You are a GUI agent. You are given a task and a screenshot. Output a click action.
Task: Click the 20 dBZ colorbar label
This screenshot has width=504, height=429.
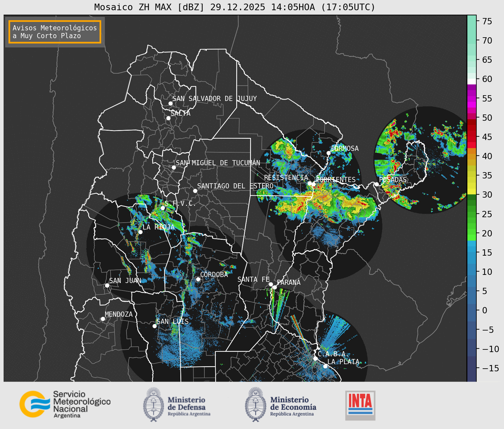click(x=487, y=233)
